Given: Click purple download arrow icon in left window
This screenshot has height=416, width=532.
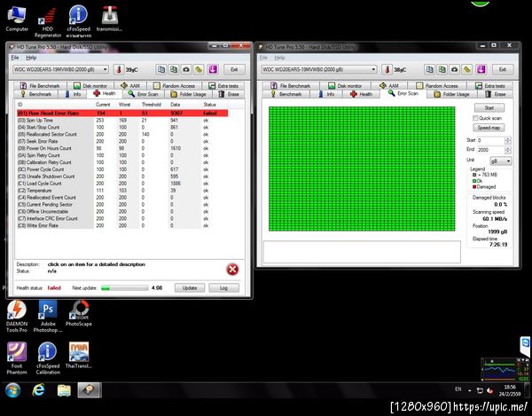Looking at the screenshot, I should pyautogui.click(x=213, y=69).
